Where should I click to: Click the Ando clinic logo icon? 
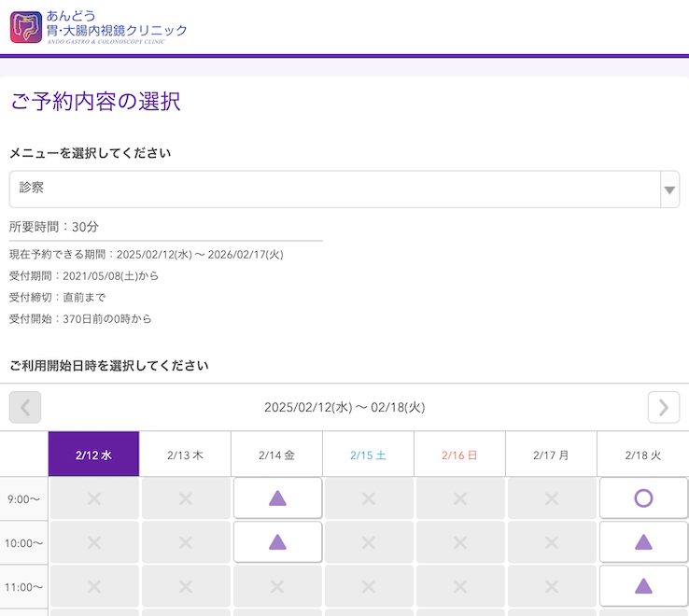click(x=26, y=26)
